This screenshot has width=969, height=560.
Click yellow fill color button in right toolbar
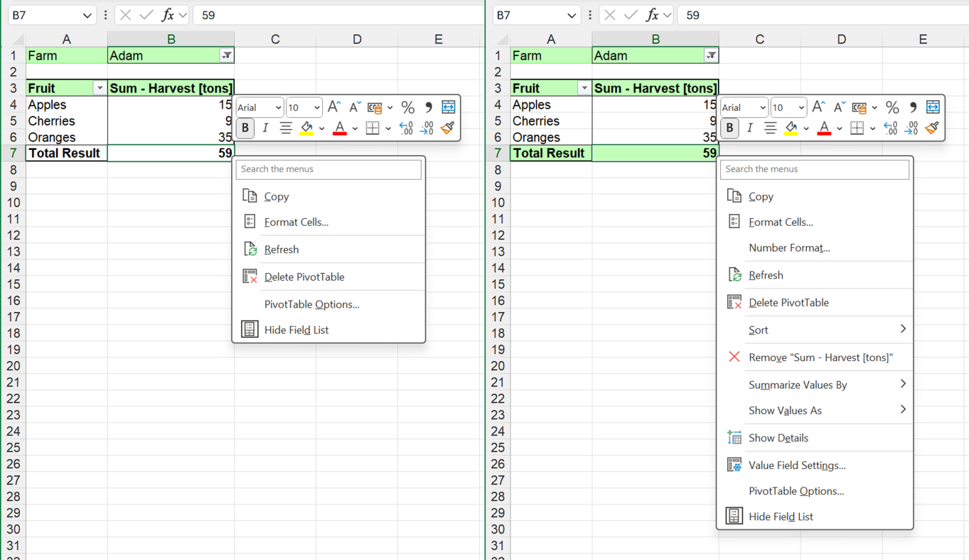coord(791,128)
